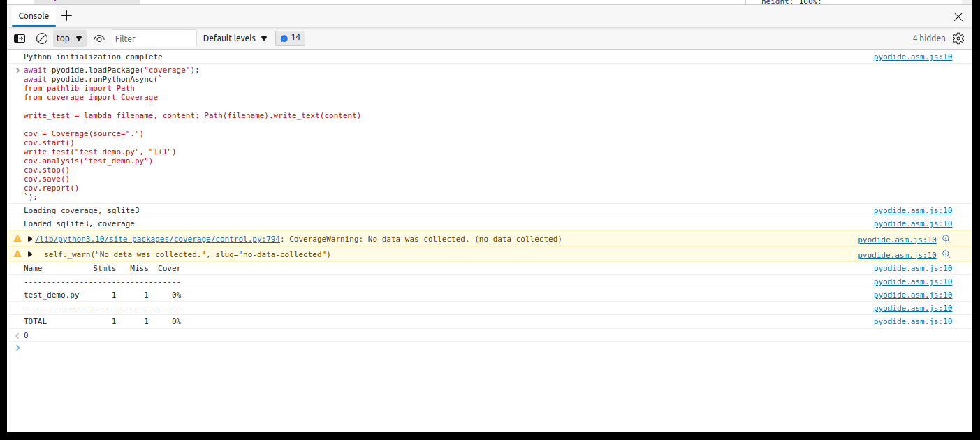The image size is (980, 440).
Task: Click the console input prompt
Action: pos(140,348)
